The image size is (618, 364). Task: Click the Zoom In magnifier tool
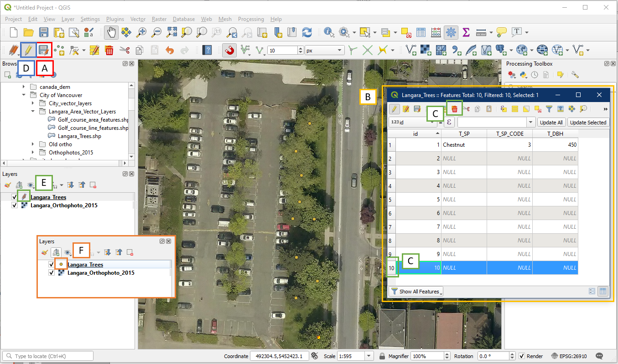(x=142, y=32)
